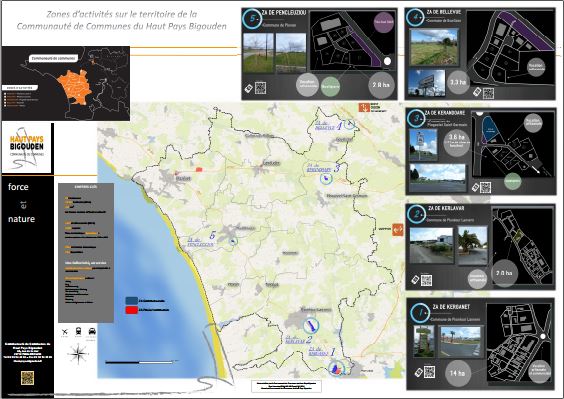The height and width of the screenshot is (399, 564).
Task: Click the car transport icon
Action: coord(92,331)
